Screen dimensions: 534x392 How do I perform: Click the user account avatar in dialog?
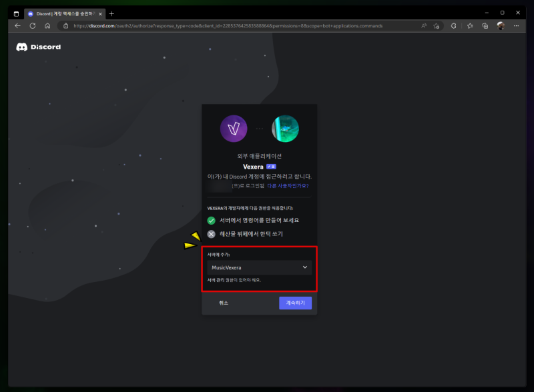pos(285,129)
